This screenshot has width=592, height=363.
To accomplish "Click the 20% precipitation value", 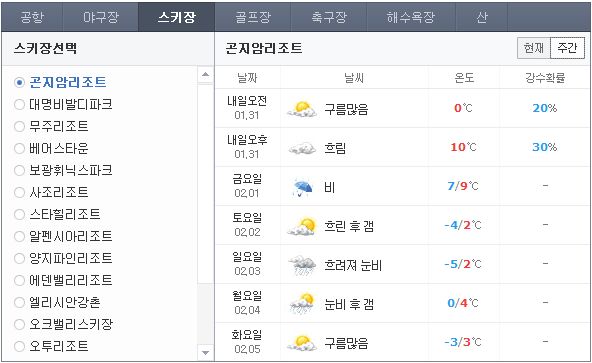I will (x=545, y=108).
